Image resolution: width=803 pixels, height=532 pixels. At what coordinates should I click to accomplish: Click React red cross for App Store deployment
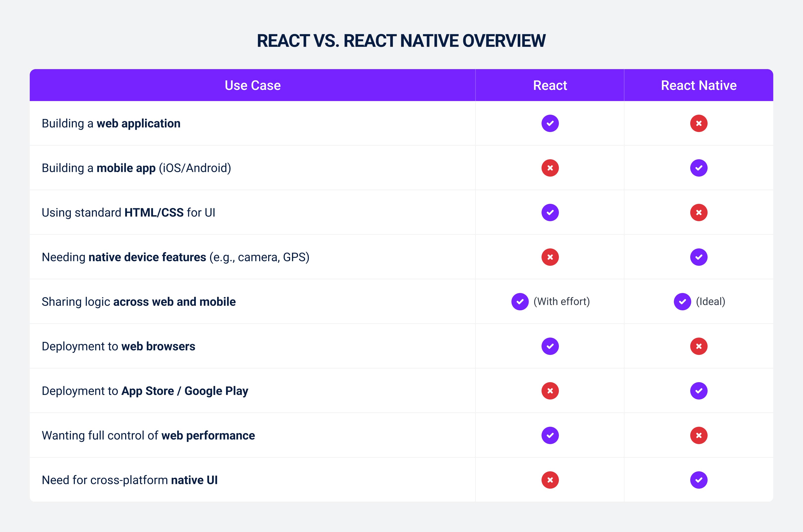[x=550, y=391]
